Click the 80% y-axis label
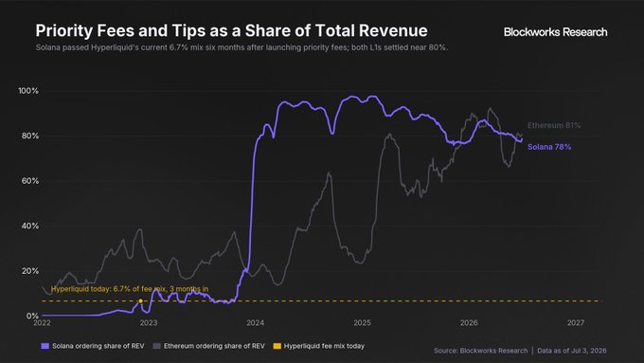644x363 pixels. 30,136
